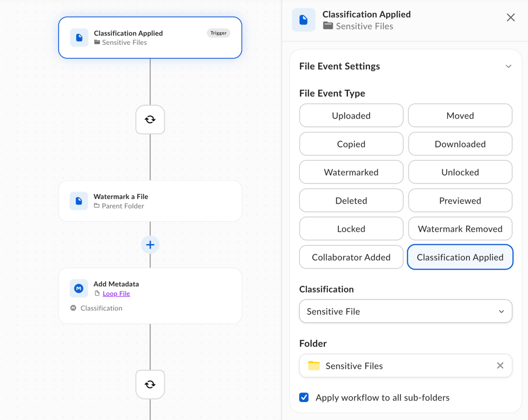This screenshot has width=528, height=420.
Task: Click the folder icon beside Parent Folder
Action: pyautogui.click(x=96, y=206)
